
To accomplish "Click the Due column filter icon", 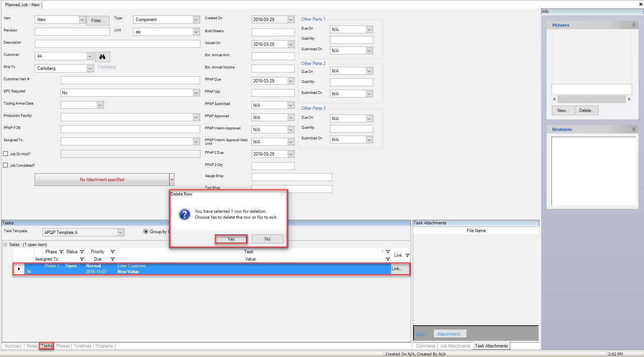I will click(112, 259).
